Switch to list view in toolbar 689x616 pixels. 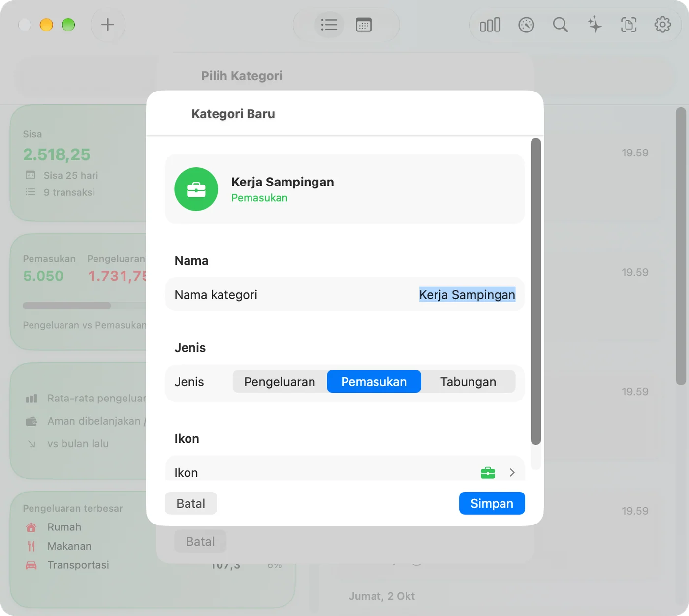(329, 25)
